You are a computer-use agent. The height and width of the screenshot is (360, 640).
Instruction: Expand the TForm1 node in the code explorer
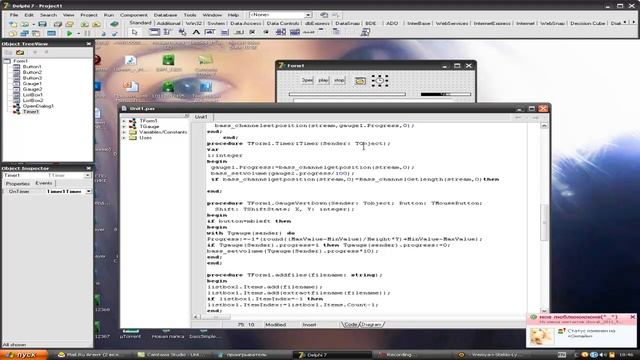[x=124, y=121]
